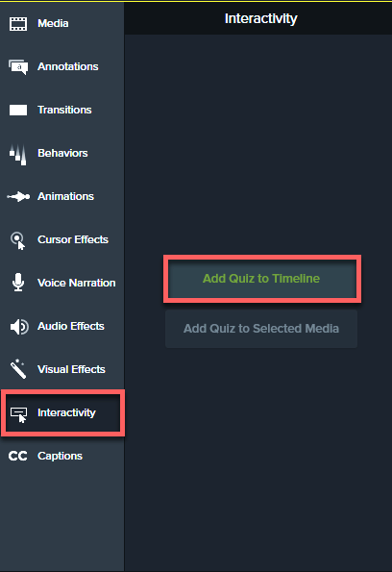Click the Behaviors icon
This screenshot has width=392, height=572.
pyautogui.click(x=18, y=155)
